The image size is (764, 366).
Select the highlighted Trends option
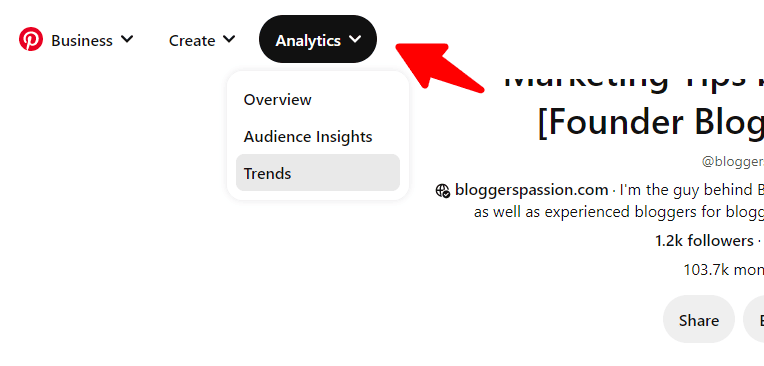click(x=318, y=173)
